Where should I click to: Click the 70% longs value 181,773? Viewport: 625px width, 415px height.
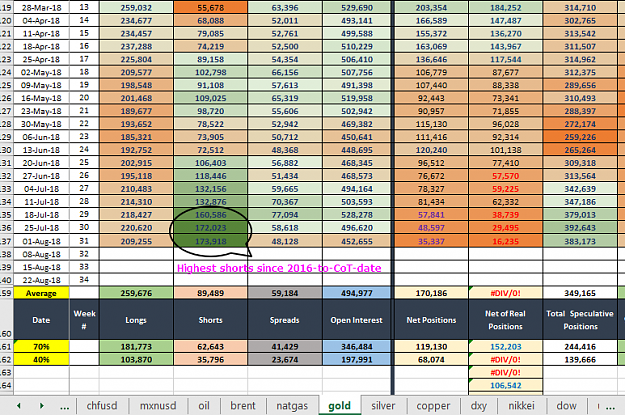pos(136,346)
